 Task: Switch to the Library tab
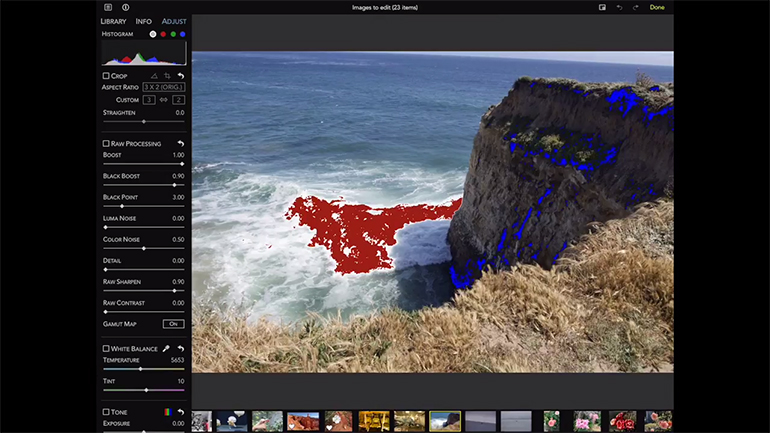[113, 20]
